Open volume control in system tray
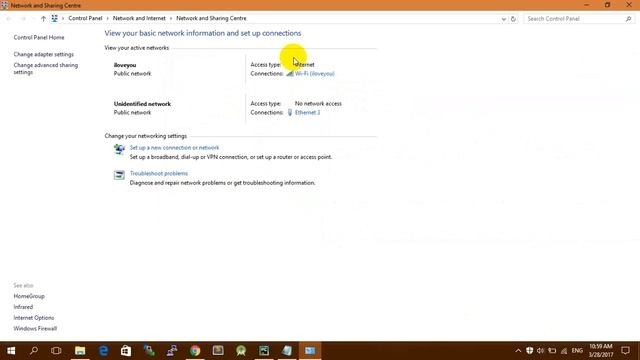 [x=540, y=351]
